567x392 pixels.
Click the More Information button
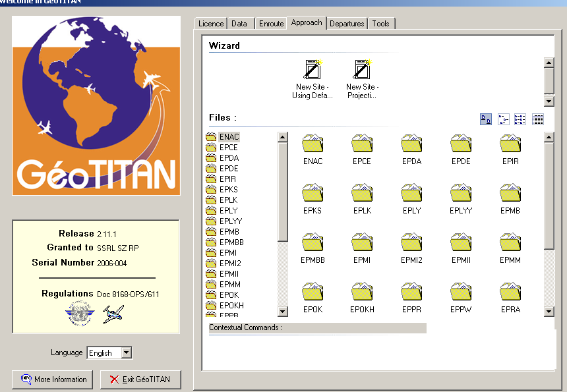pyautogui.click(x=53, y=379)
